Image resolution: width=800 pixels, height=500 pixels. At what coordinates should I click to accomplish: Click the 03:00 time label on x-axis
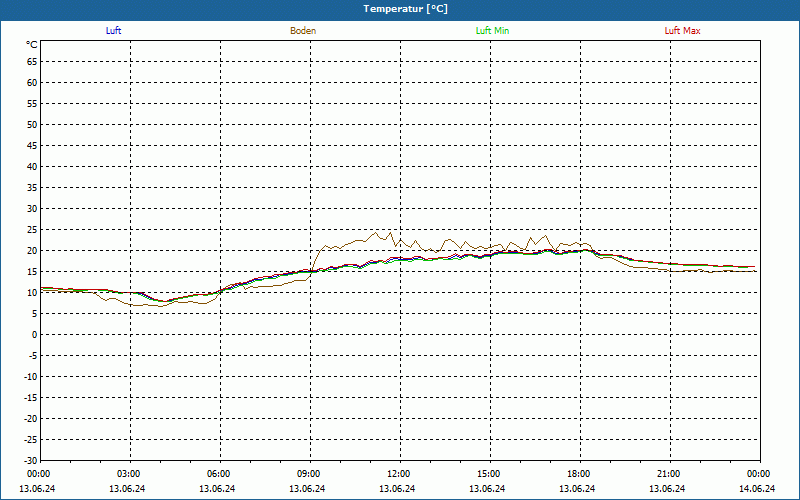click(x=129, y=474)
